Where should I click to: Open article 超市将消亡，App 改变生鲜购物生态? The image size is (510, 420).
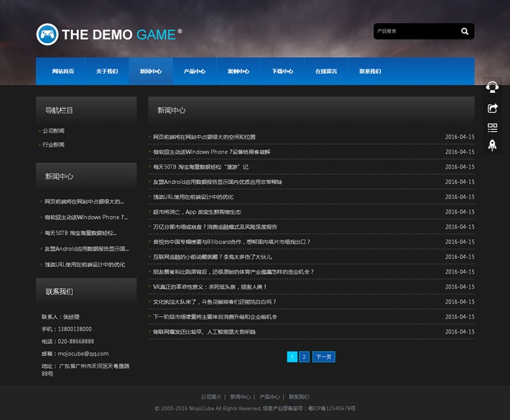[x=197, y=212]
